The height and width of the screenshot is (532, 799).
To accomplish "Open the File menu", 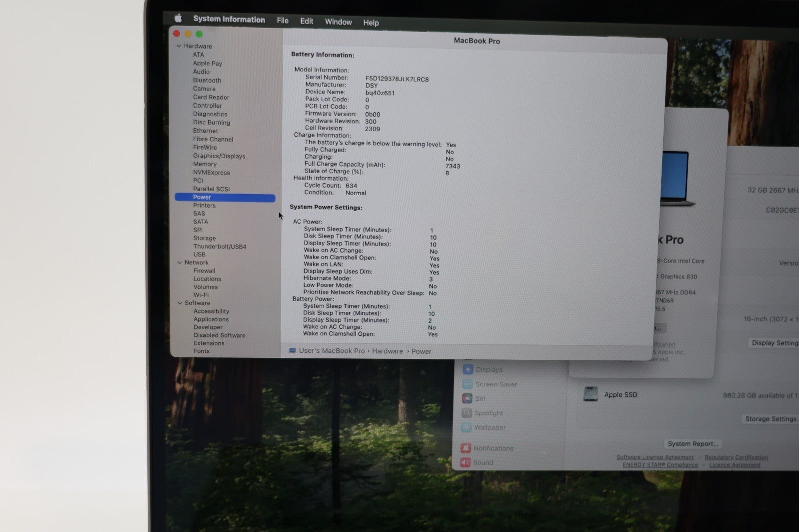I will 283,20.
